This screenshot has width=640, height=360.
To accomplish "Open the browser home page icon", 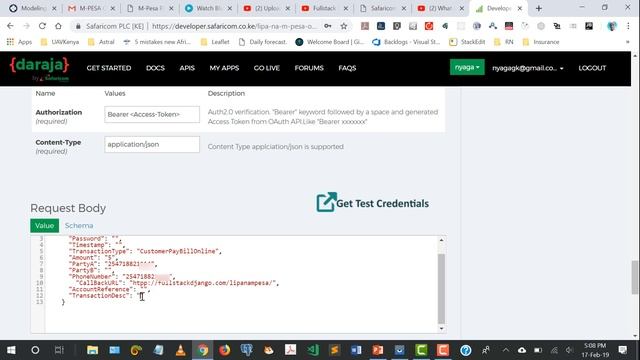I will coord(58,26).
